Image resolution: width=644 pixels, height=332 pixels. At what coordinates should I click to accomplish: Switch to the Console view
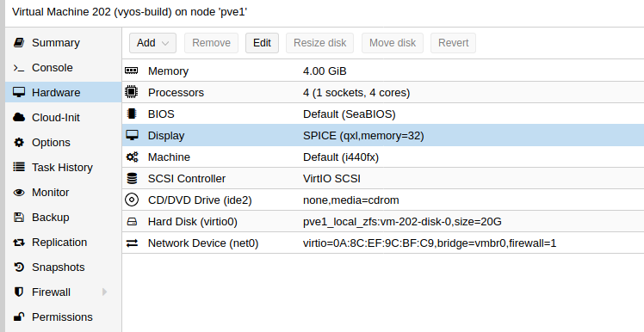[x=53, y=68]
